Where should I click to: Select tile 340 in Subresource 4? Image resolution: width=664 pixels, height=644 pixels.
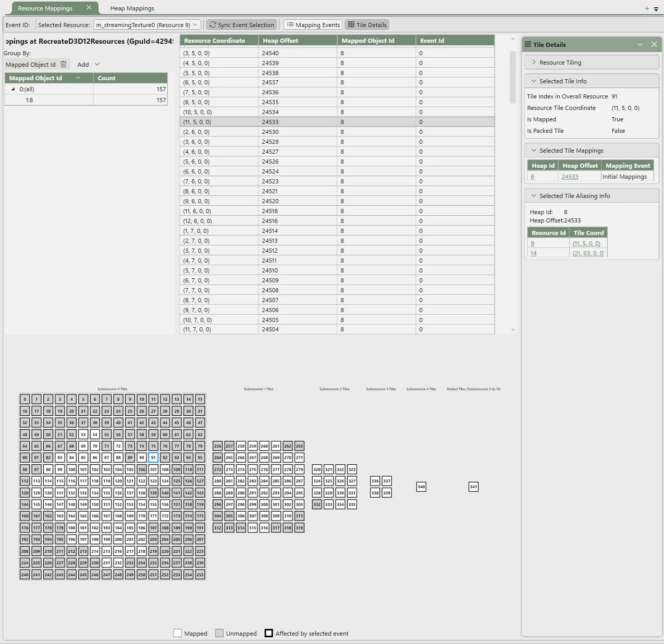(x=421, y=487)
